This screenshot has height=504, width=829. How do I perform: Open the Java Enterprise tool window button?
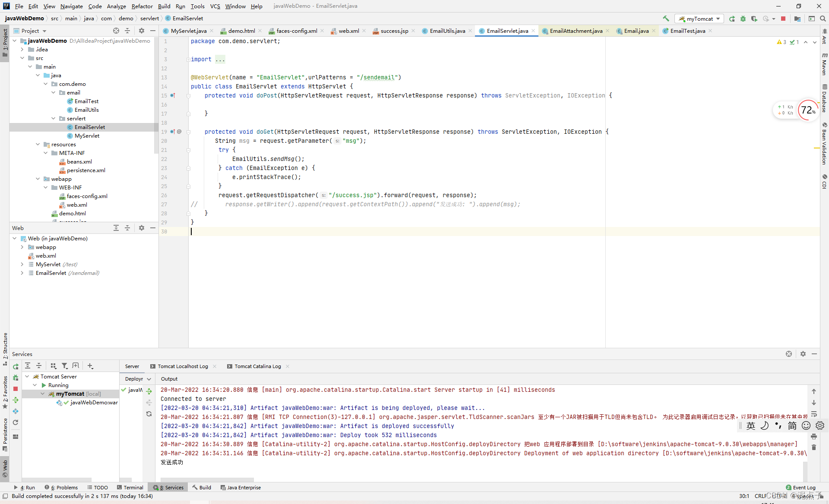point(240,487)
